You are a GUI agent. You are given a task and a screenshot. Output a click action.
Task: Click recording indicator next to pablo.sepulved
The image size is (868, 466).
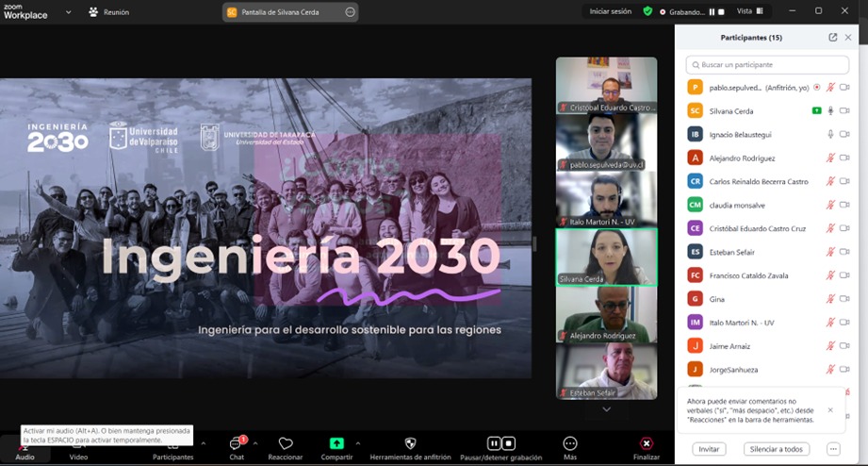816,88
